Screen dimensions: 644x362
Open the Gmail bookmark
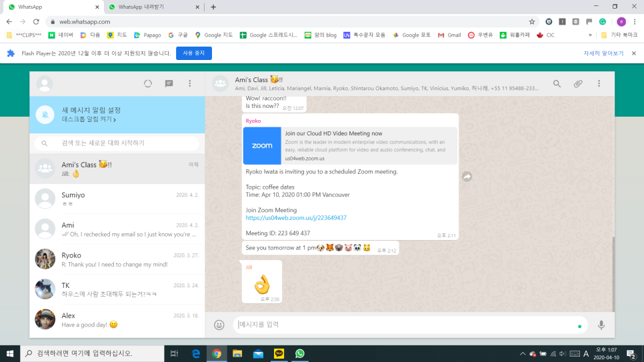pos(449,35)
